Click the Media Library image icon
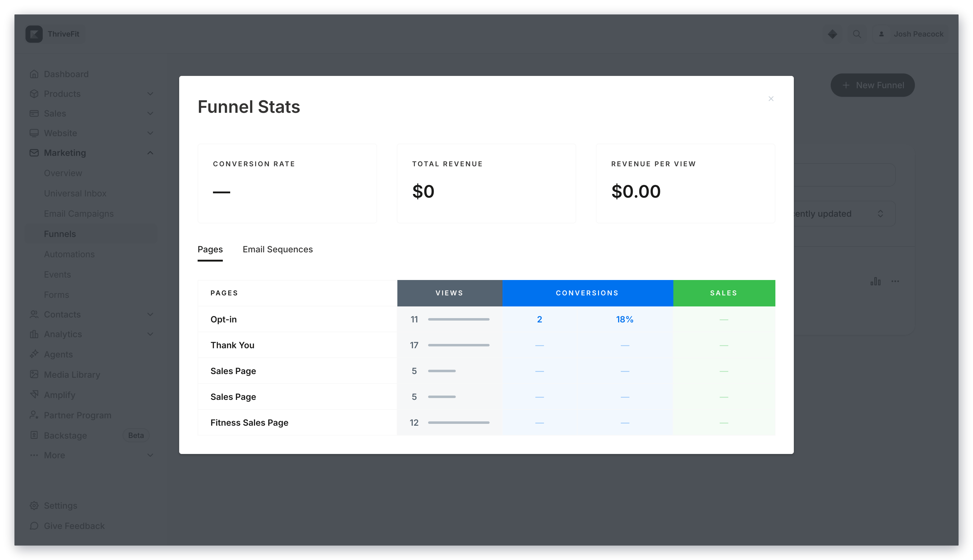 pyautogui.click(x=34, y=374)
